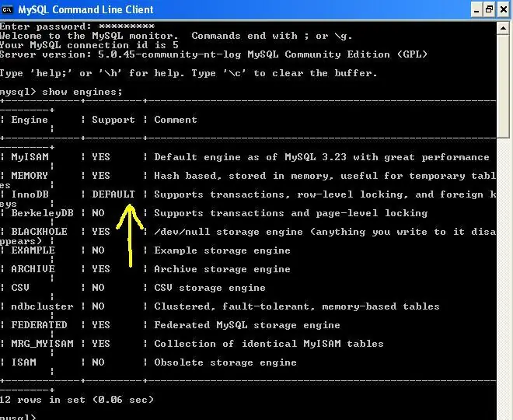The width and height of the screenshot is (513, 420).
Task: Click the '12 rows in set' result line
Action: (77, 400)
